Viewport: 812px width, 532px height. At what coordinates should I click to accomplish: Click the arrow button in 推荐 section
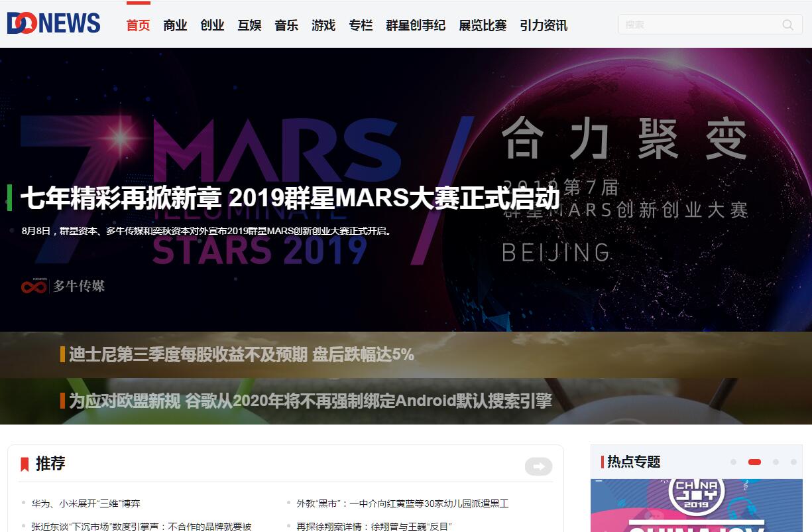click(538, 466)
